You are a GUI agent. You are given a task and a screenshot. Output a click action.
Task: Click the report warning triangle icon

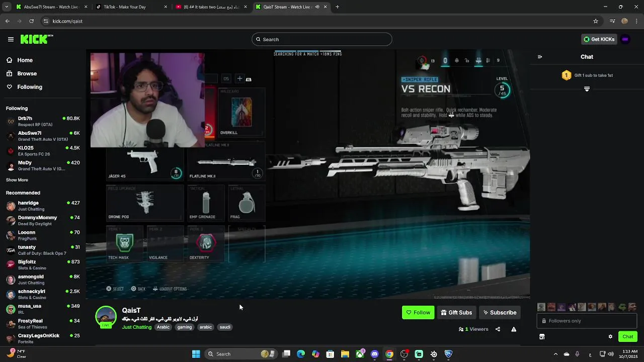point(514,329)
